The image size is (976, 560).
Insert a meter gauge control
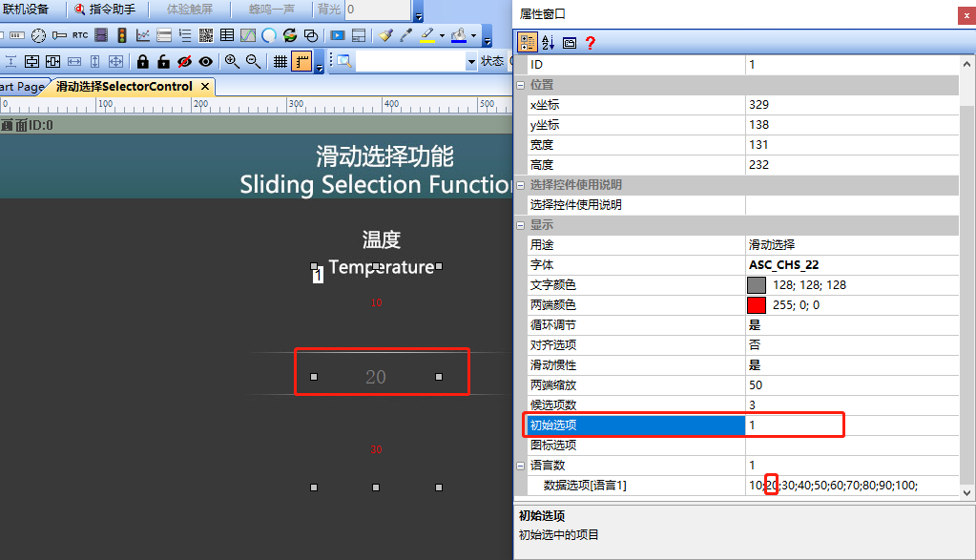pyautogui.click(x=38, y=35)
